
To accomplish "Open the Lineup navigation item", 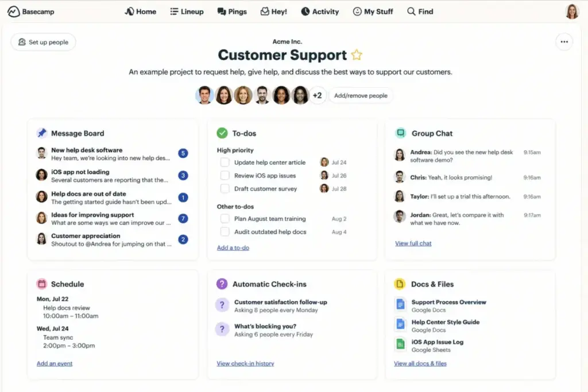I will pos(187,11).
